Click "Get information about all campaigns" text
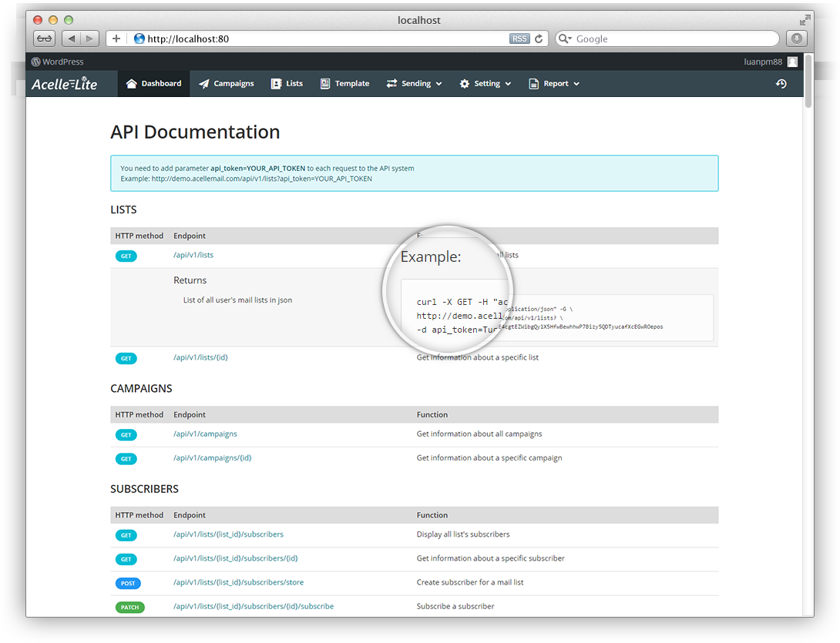The width and height of the screenshot is (840, 643). click(479, 434)
